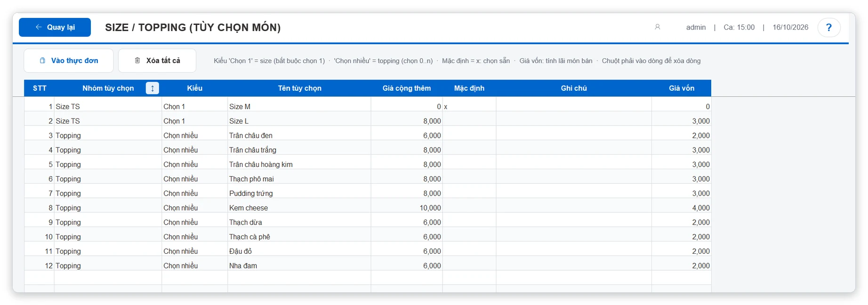Click the Giá cộng thêm column header

coord(407,88)
